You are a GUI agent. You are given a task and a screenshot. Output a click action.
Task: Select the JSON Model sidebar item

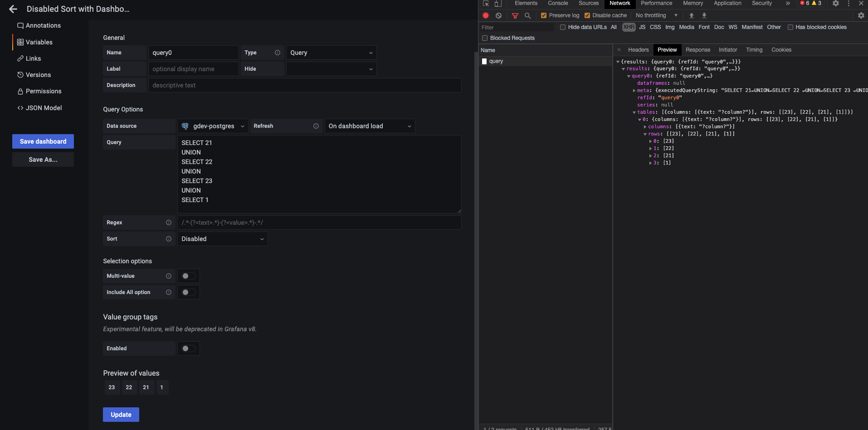tap(44, 108)
